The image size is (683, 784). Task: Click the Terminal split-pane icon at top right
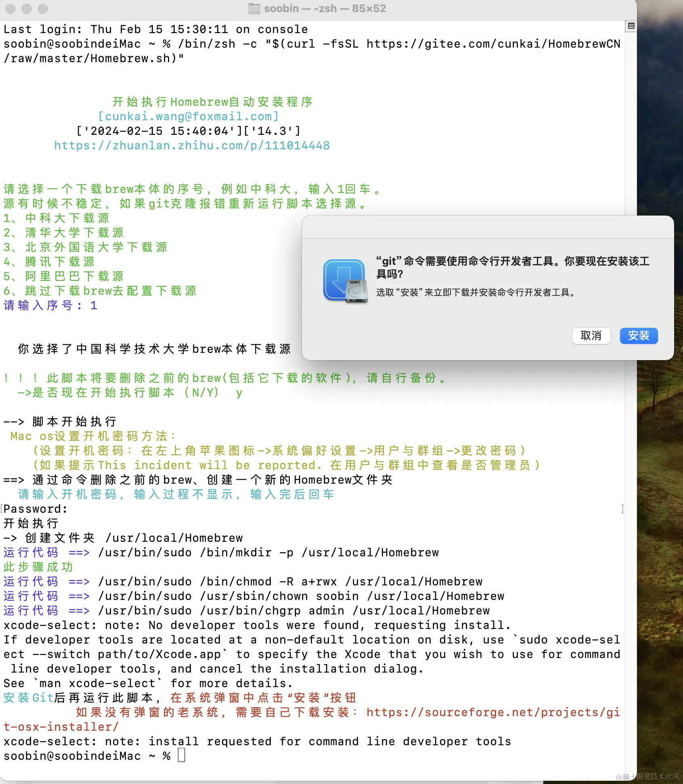631,26
